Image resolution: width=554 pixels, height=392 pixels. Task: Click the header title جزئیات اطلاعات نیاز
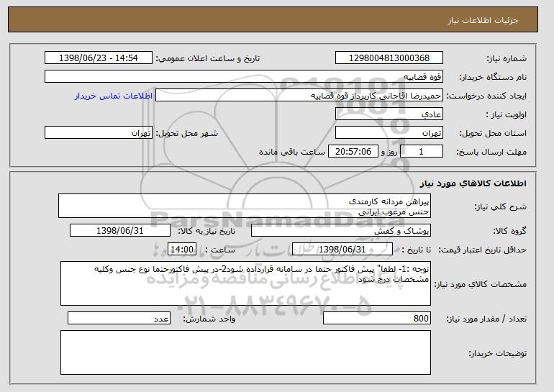coord(483,20)
